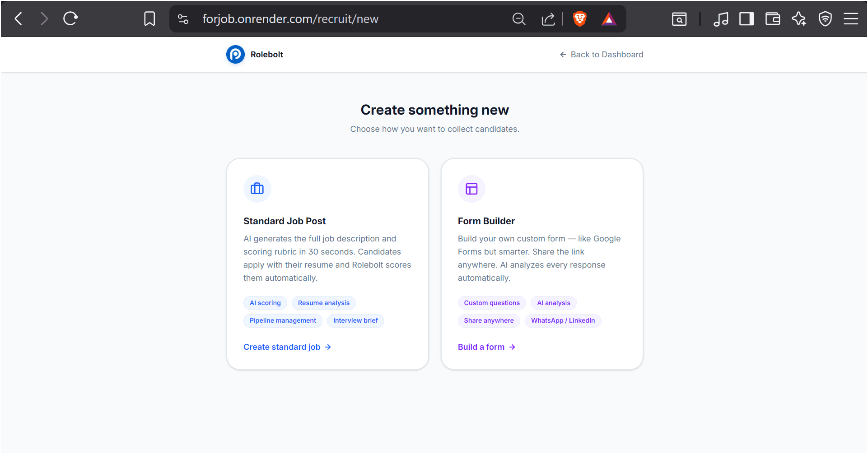The width and height of the screenshot is (868, 454).
Task: Click the Interview brief tag
Action: click(355, 320)
